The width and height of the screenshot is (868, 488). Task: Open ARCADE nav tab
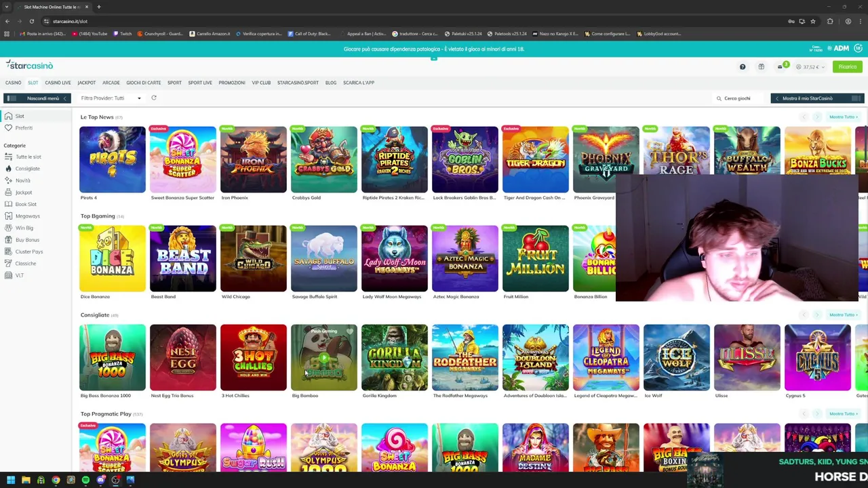(x=111, y=83)
